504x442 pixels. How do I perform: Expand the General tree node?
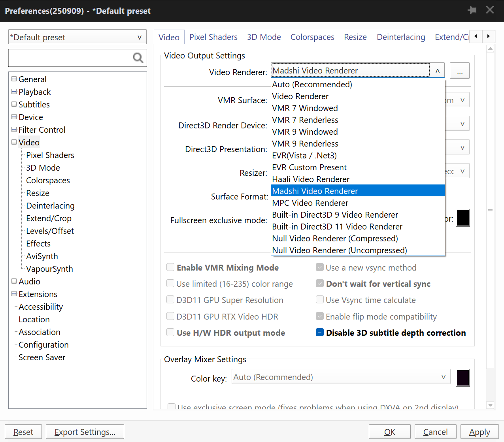14,79
